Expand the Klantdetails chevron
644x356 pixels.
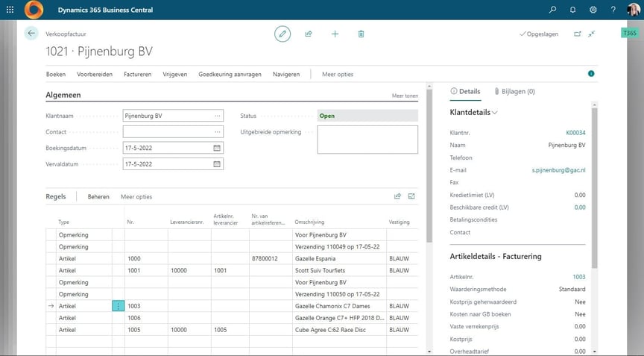pyautogui.click(x=495, y=113)
